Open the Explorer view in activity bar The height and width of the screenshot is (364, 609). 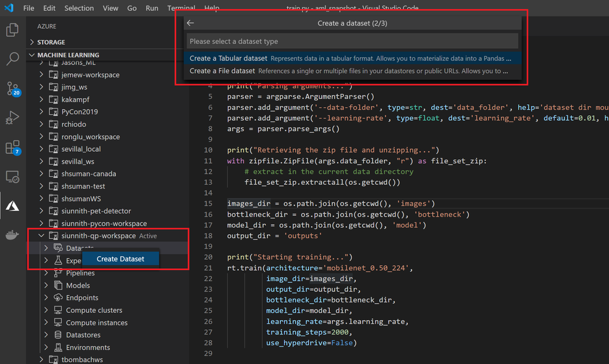click(x=12, y=29)
